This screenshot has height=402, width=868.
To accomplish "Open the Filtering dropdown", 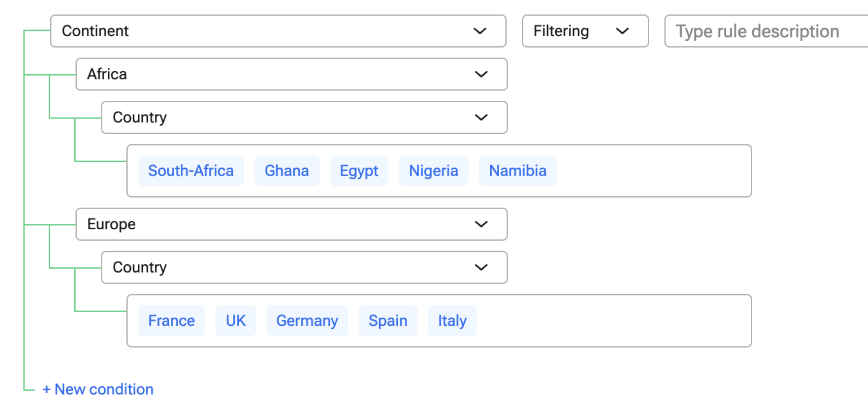I will point(585,31).
